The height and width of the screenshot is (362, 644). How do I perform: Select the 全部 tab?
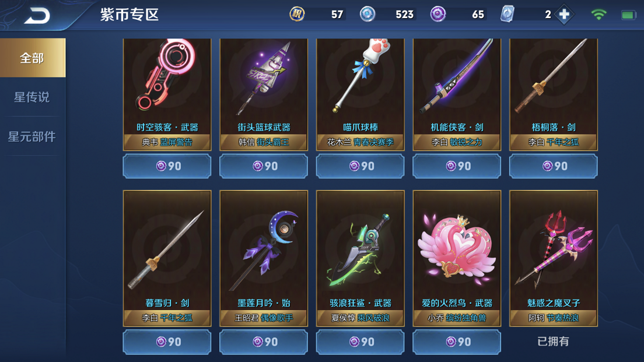[33, 58]
